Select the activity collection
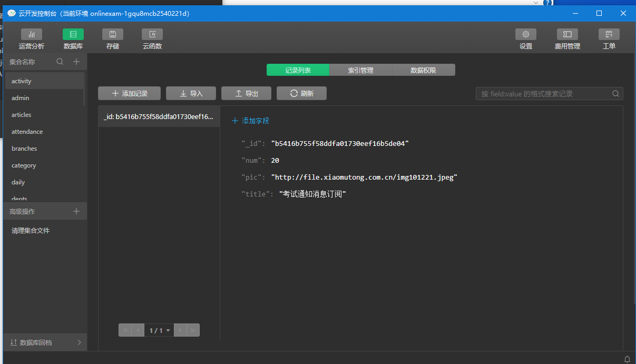This screenshot has width=636, height=364. (x=44, y=81)
